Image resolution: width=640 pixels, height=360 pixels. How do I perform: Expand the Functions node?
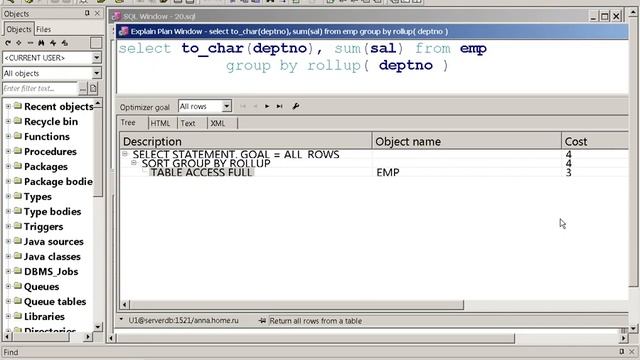click(8, 136)
